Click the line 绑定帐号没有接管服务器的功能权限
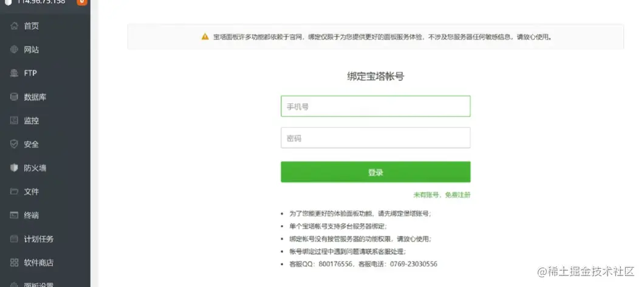 point(361,239)
